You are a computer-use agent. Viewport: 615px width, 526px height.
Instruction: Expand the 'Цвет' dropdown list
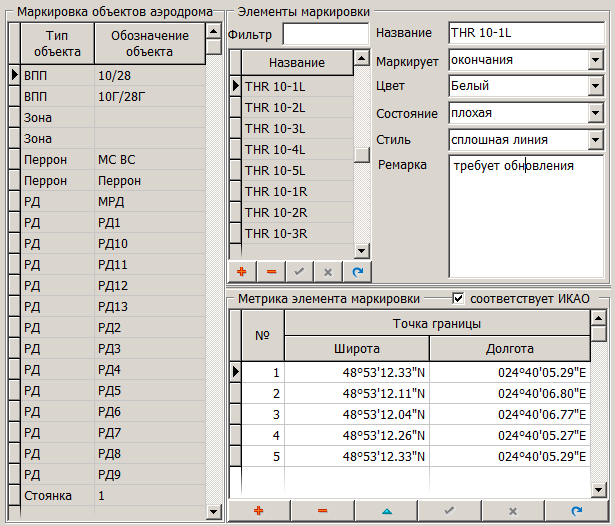tap(595, 86)
